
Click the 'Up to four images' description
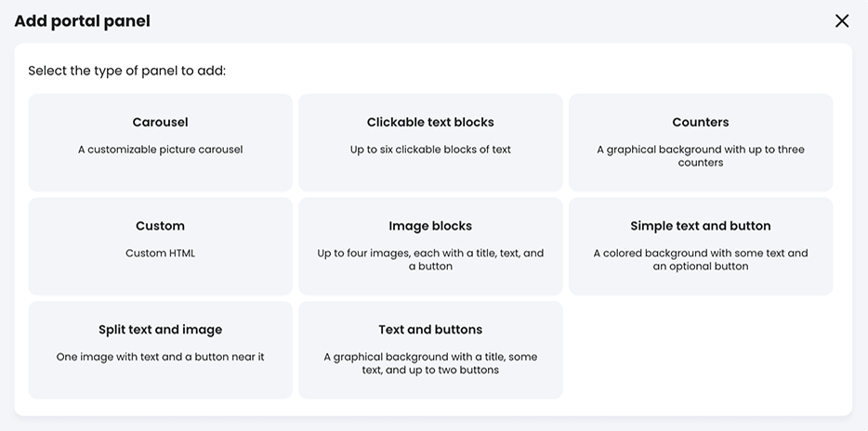click(x=430, y=259)
